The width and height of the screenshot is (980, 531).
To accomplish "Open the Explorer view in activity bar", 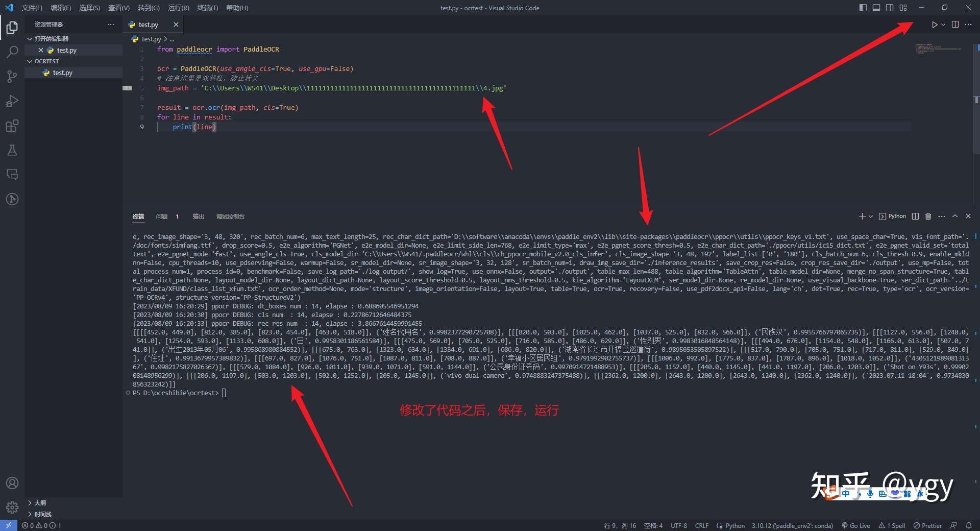I will click(12, 27).
